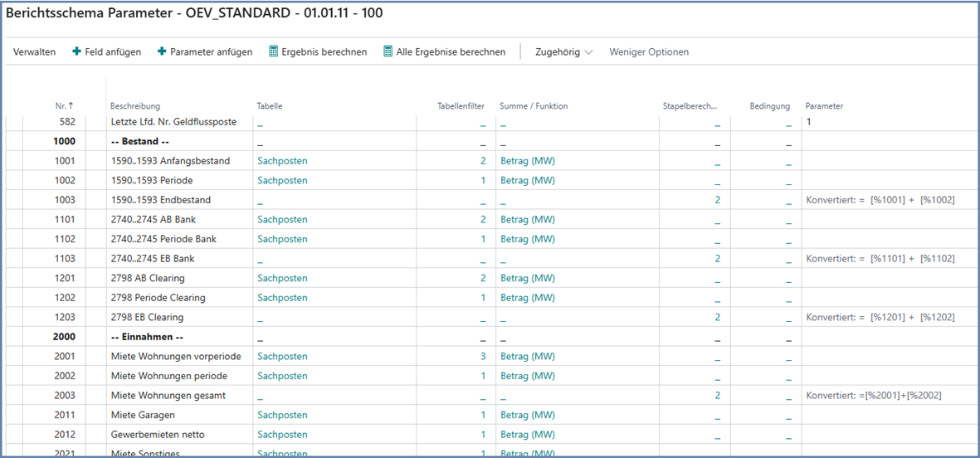The height and width of the screenshot is (458, 980).
Task: Open the Verwalten menu
Action: click(34, 51)
